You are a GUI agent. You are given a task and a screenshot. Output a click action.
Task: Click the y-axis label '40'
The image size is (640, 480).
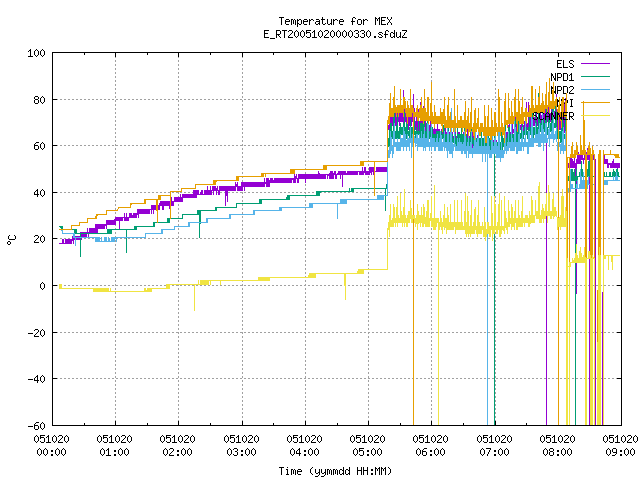pos(40,193)
